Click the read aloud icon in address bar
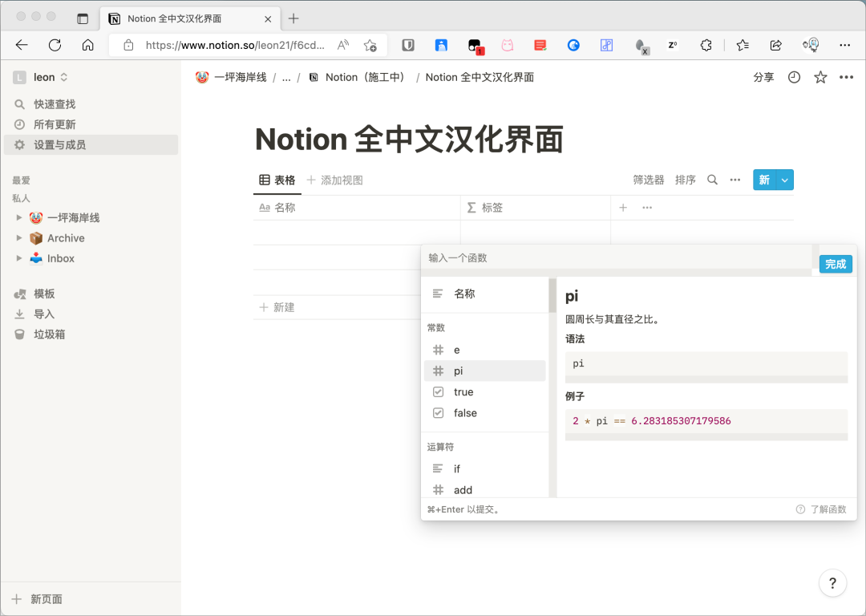The image size is (866, 616). [x=343, y=45]
